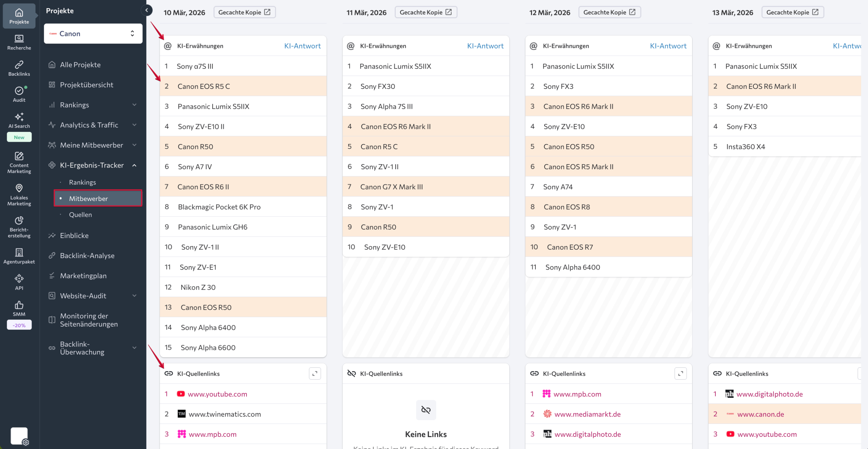The image size is (868, 449).
Task: Click the Canon EOS R5 C mention row
Action: coord(243,86)
